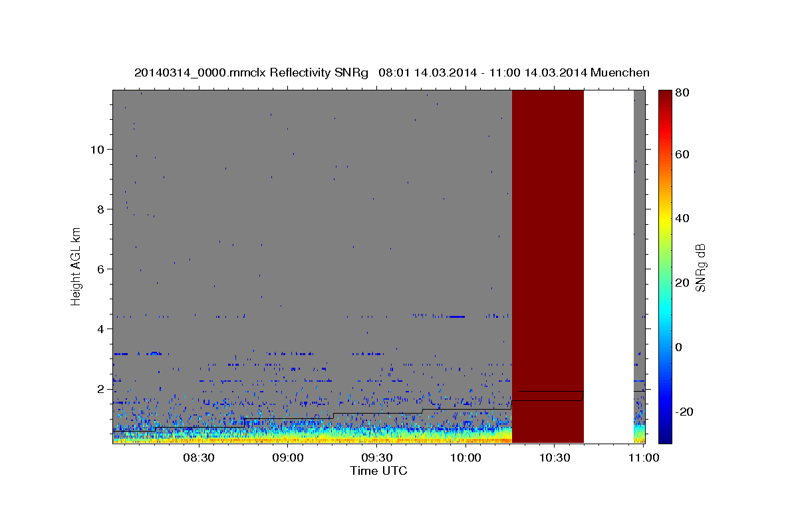Click the height tick label 6
Screen dimensions: 798x532
click(101, 269)
